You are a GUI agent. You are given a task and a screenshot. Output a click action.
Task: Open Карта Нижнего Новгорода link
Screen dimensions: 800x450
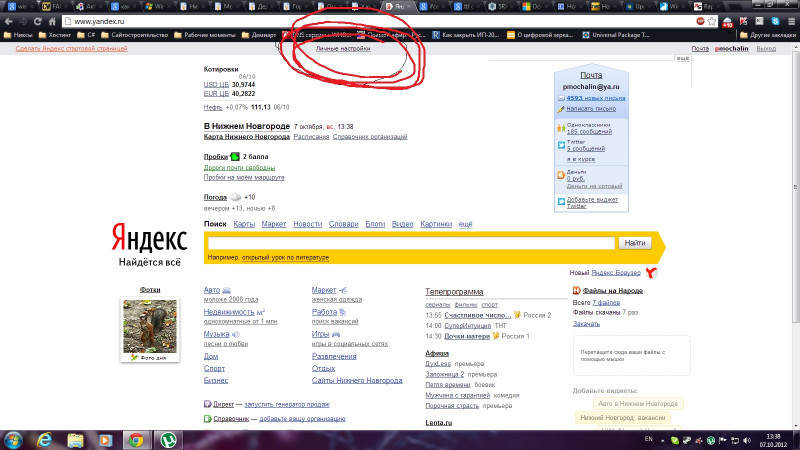click(246, 137)
